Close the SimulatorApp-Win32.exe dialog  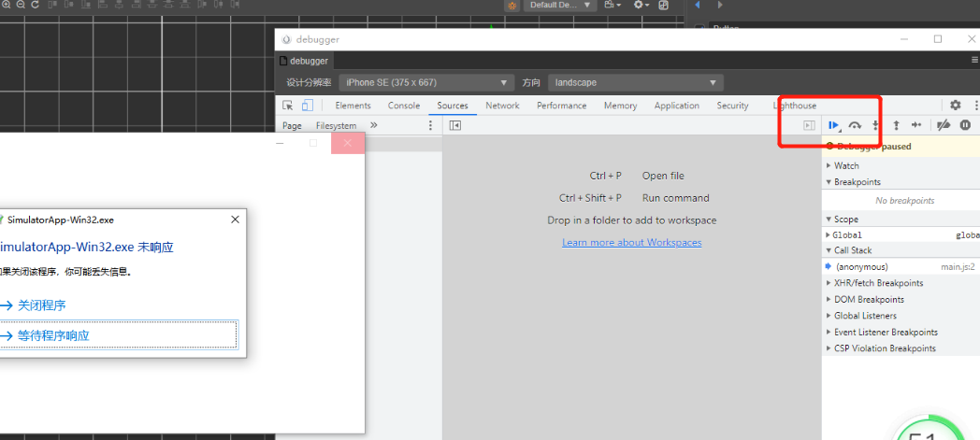(x=235, y=220)
